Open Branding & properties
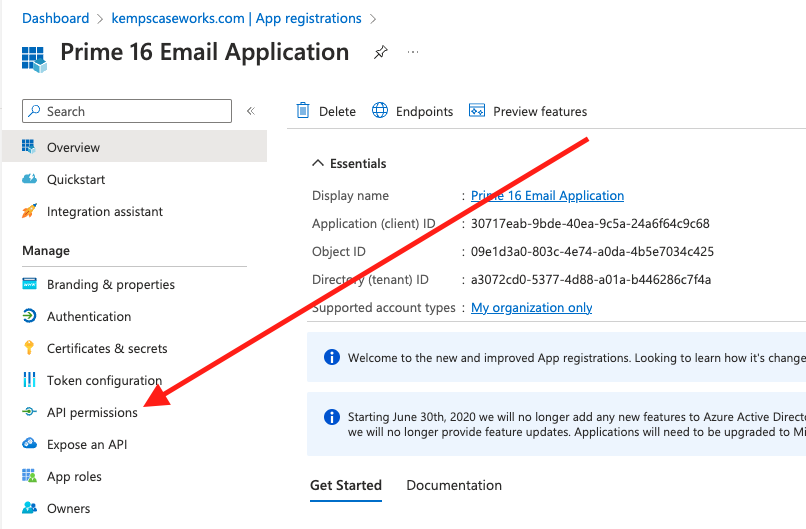 (x=110, y=284)
